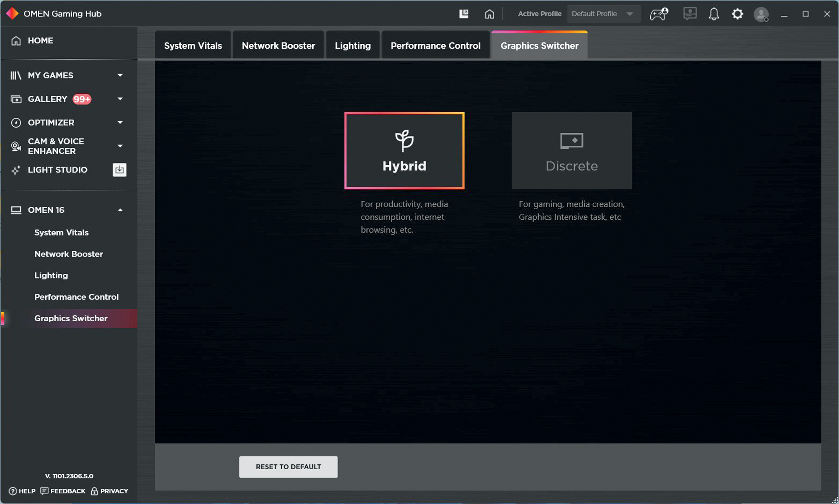Click the home icon in the top bar
The image size is (839, 504).
coord(489,14)
